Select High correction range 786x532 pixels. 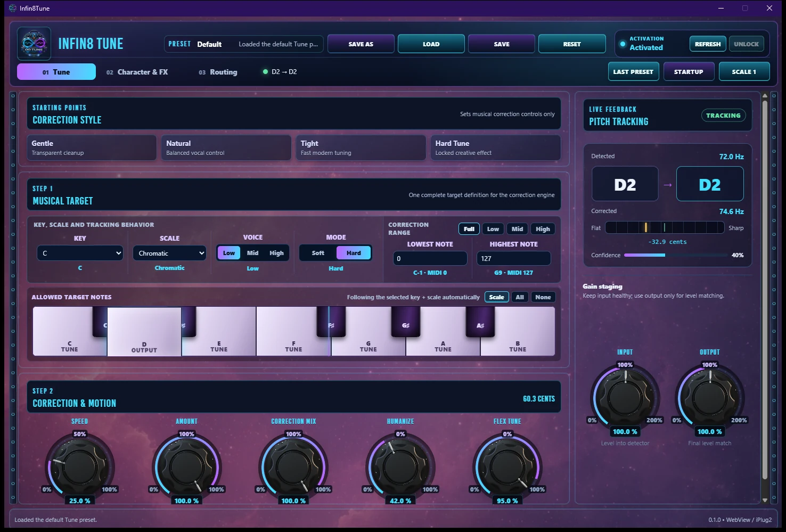click(x=543, y=229)
